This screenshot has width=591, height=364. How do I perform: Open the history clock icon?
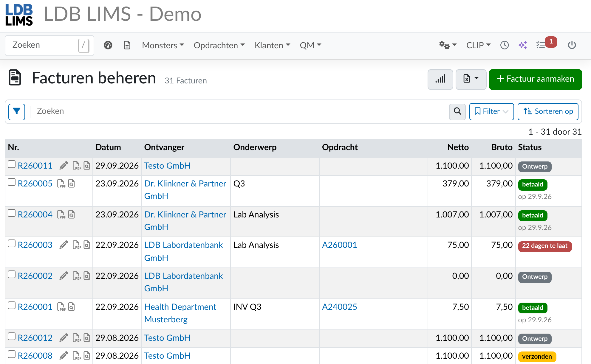[505, 45]
